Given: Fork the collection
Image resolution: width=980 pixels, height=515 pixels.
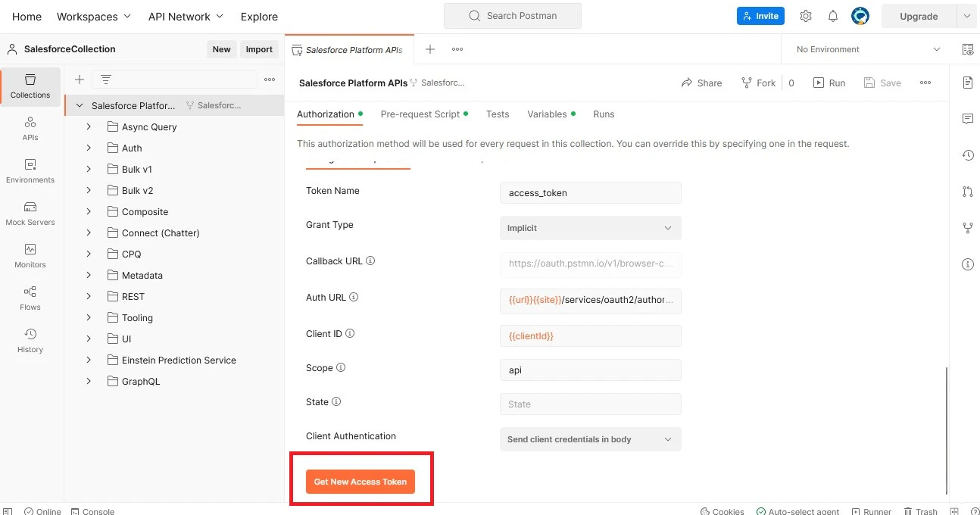Looking at the screenshot, I should [758, 83].
